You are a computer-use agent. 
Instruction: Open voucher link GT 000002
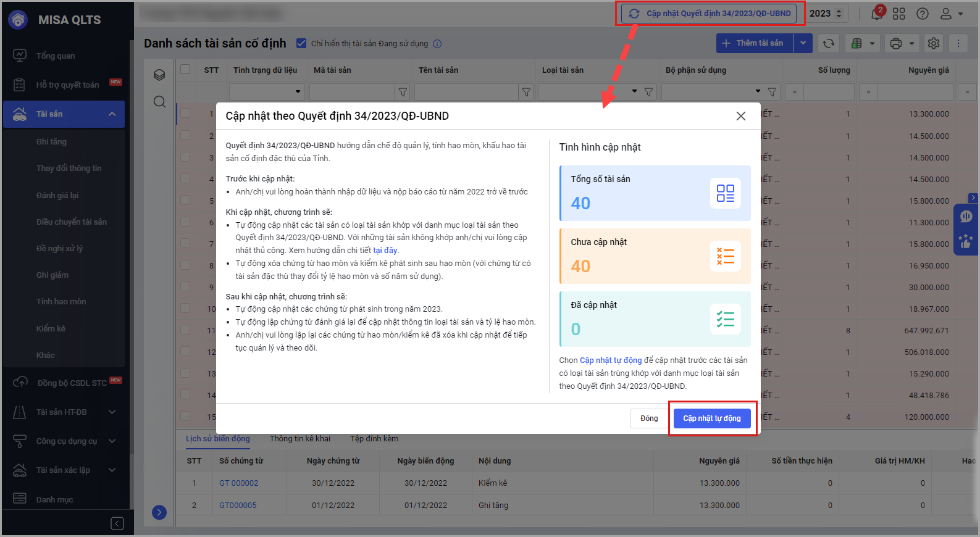[239, 483]
